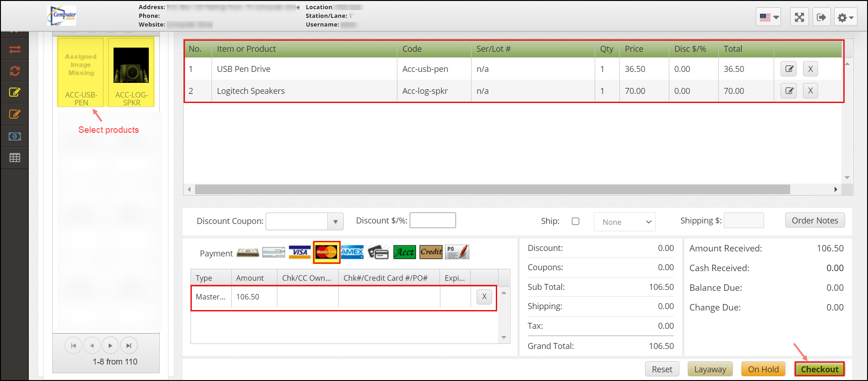
Task: Toggle fullscreen mode icon
Action: coord(799,17)
